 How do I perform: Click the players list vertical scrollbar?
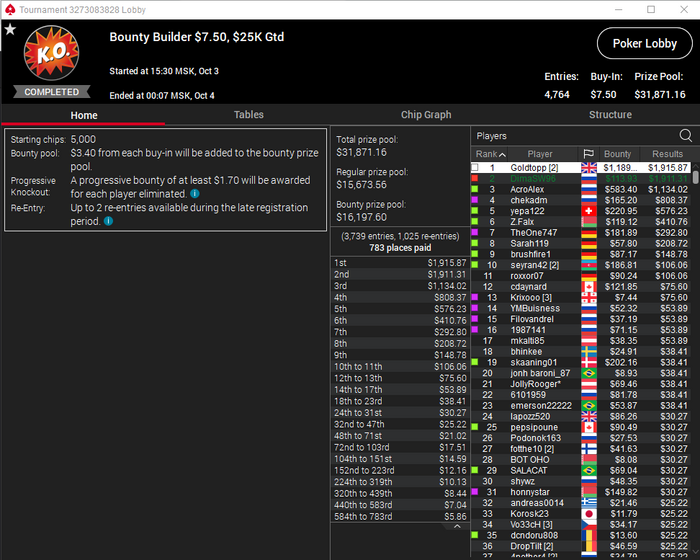(695, 178)
